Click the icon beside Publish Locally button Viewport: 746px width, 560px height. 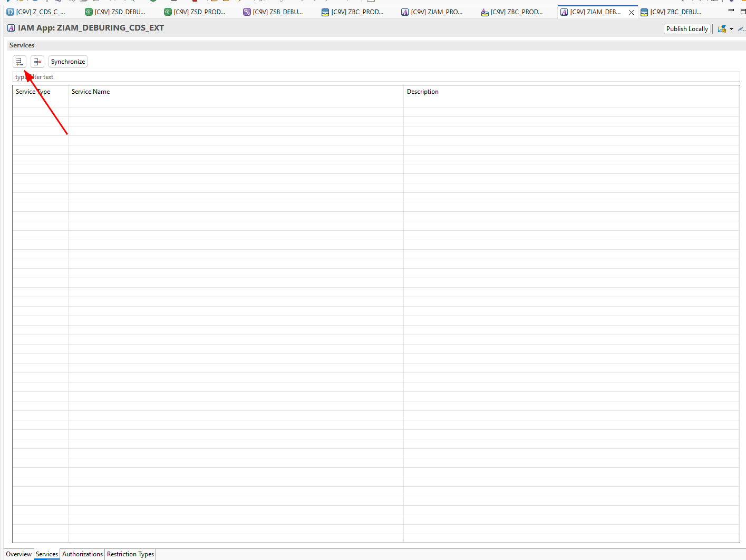(722, 29)
